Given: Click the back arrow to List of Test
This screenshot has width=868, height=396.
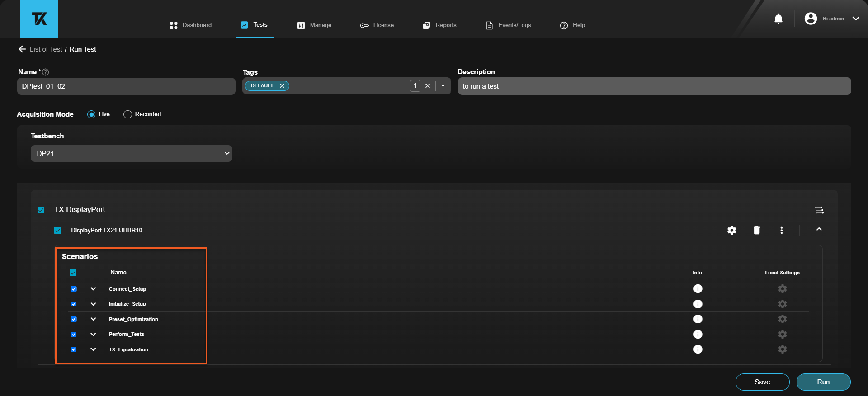Looking at the screenshot, I should 22,49.
